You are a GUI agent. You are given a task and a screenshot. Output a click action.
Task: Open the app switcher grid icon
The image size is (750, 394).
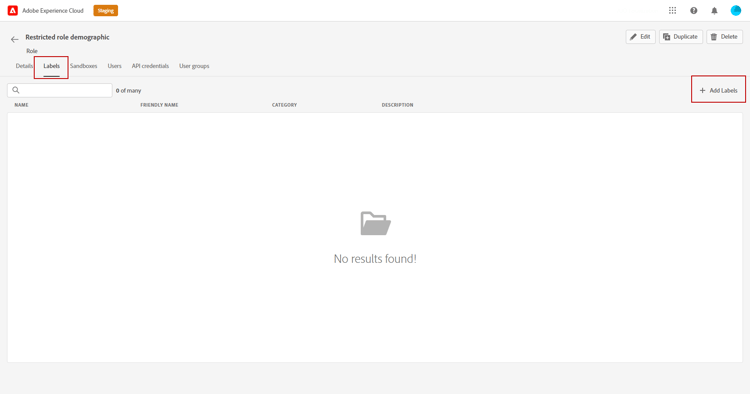tap(673, 11)
